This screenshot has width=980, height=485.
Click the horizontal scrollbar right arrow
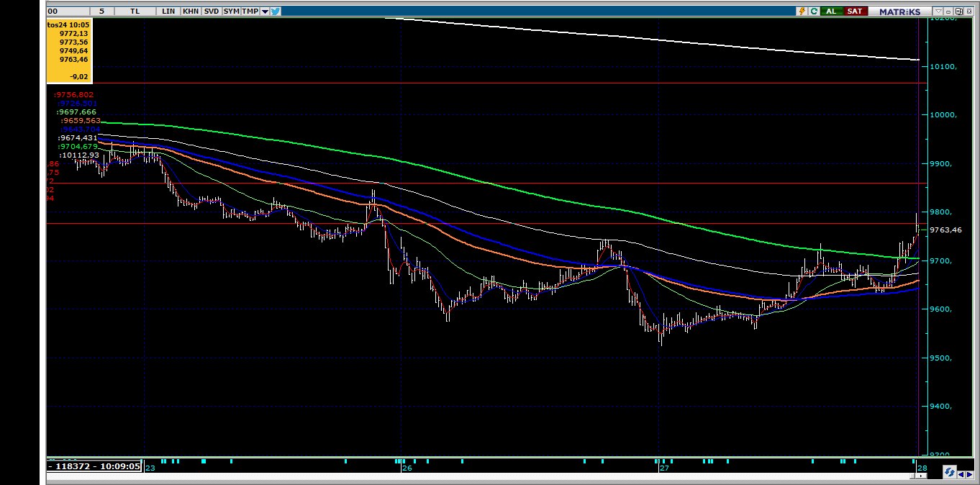click(921, 476)
